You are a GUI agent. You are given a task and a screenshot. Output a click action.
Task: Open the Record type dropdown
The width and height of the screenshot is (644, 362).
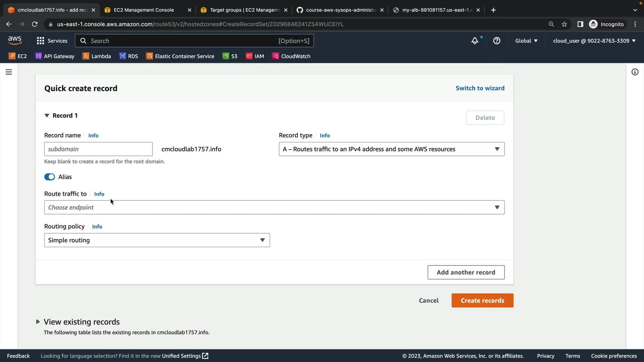pos(391,149)
